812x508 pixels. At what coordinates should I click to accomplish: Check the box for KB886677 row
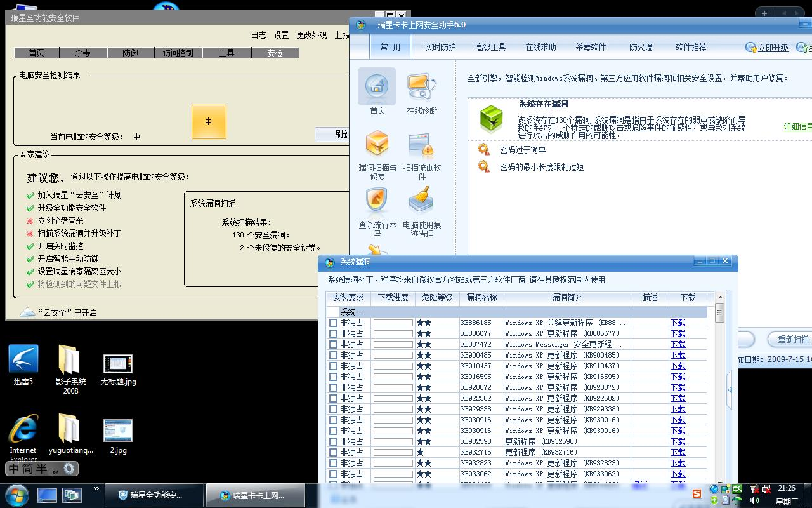(x=334, y=334)
